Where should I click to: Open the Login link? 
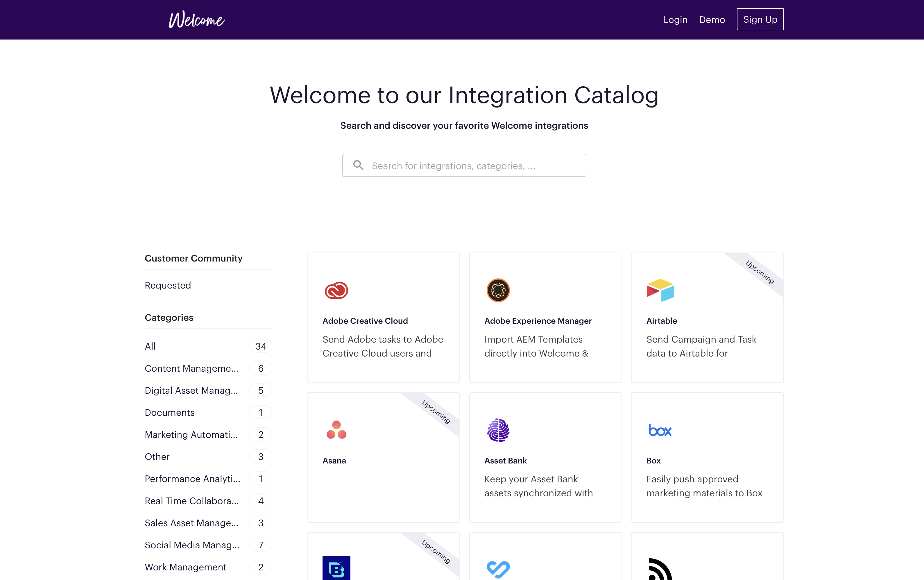(675, 19)
